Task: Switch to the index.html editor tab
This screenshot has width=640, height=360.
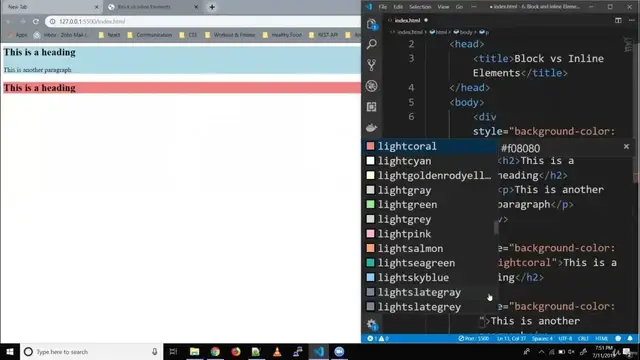Action: click(x=408, y=20)
